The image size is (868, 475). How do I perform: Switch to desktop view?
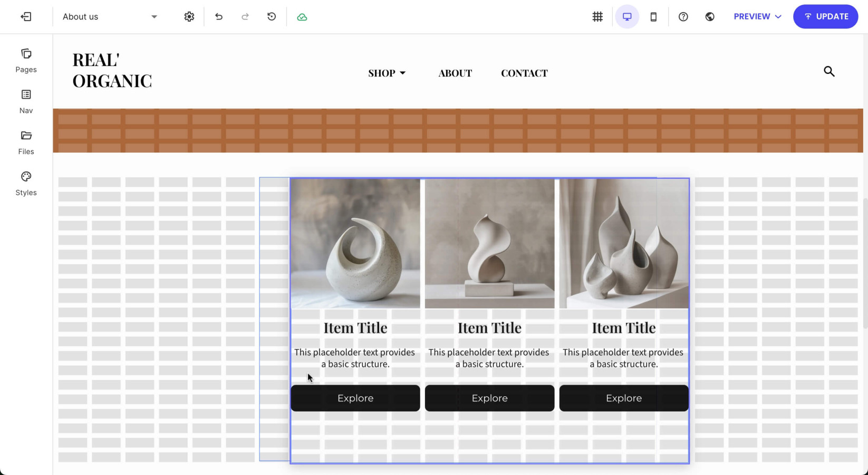[x=627, y=17]
